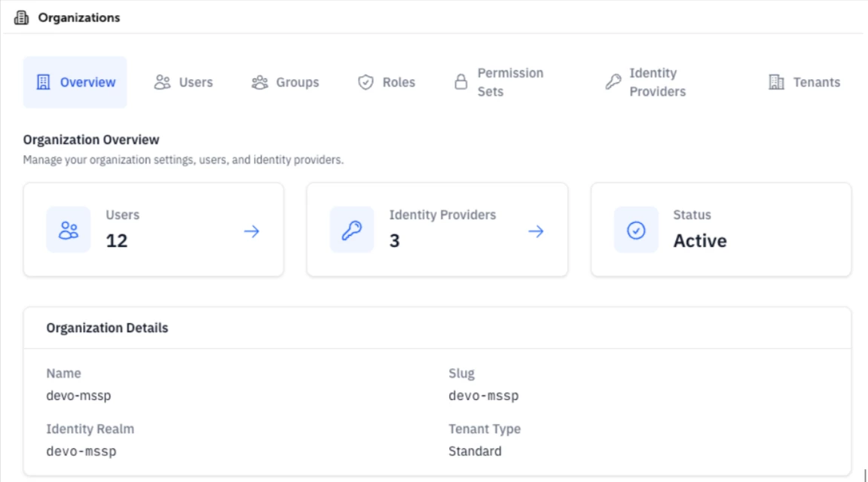Viewport: 868px width, 482px height.
Task: Click the Groups tab people-group icon
Action: (x=260, y=82)
